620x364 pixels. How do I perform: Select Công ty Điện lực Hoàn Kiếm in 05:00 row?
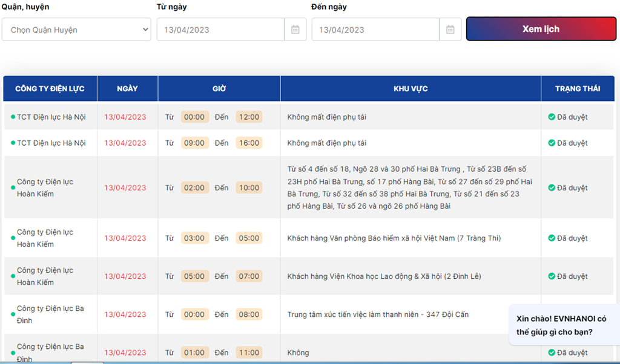[x=45, y=276]
